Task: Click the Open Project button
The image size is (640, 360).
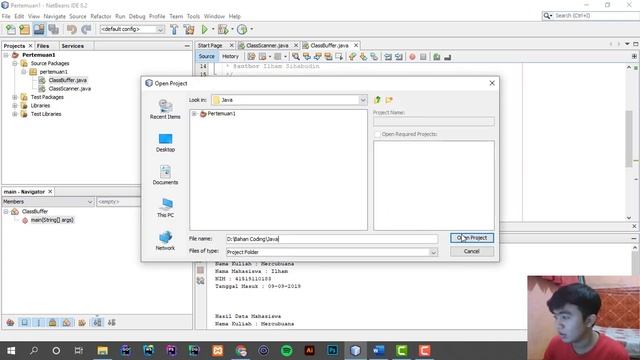Action: [471, 238]
